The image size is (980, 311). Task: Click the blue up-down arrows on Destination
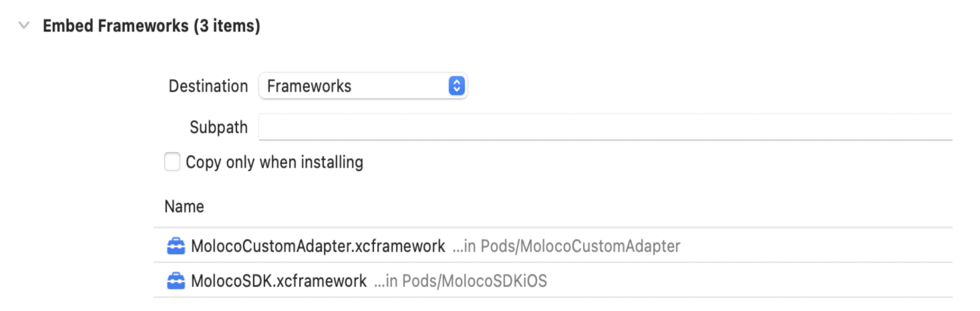coord(457,86)
